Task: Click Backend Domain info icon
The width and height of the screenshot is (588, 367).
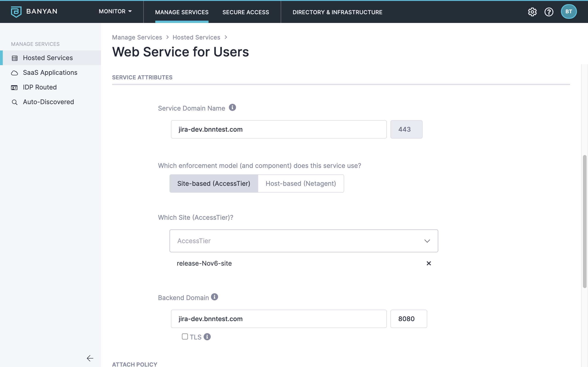Action: (x=214, y=297)
